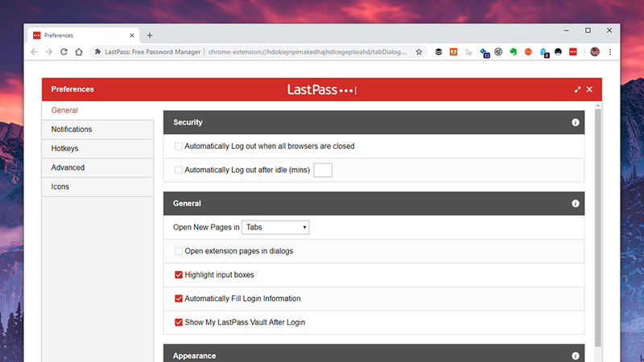Click the scrollbar up arrow

(x=598, y=106)
